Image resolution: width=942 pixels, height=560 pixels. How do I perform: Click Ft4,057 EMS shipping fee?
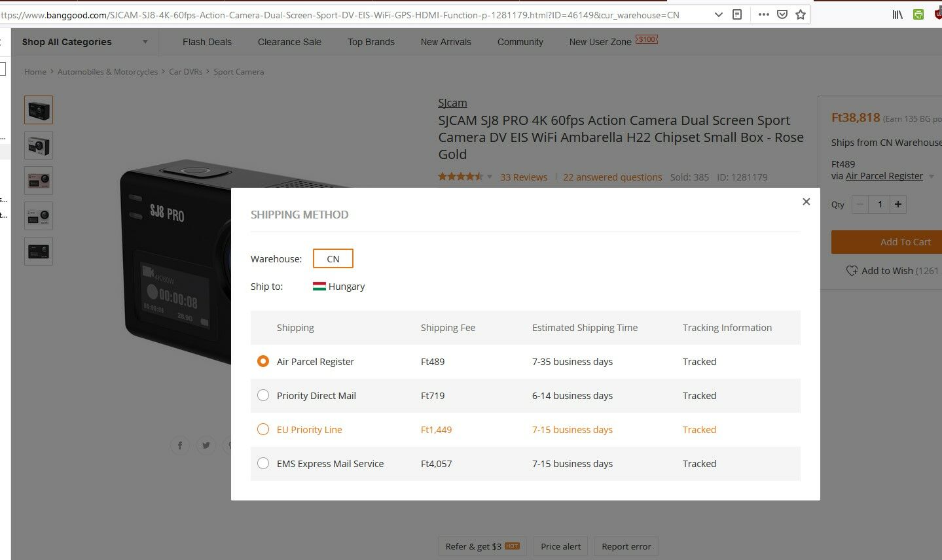click(436, 464)
